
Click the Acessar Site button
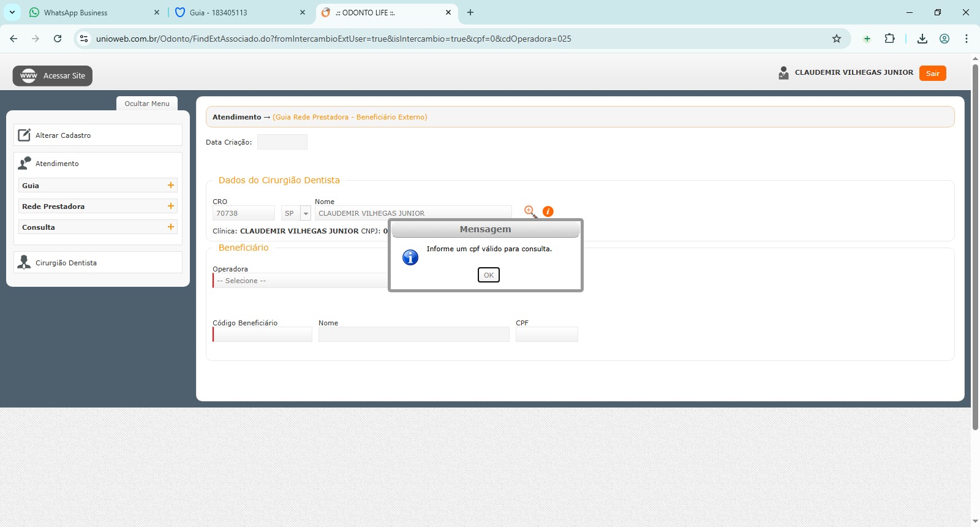point(53,76)
